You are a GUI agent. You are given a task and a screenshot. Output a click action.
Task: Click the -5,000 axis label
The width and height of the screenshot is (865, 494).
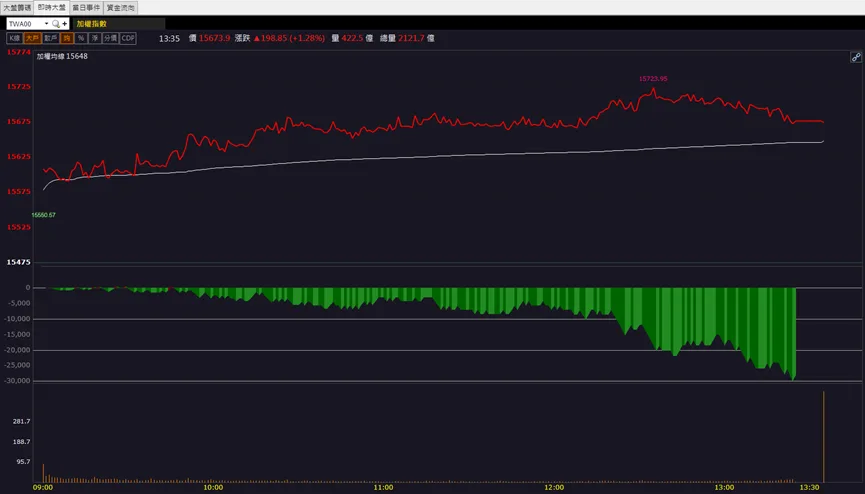click(19, 303)
